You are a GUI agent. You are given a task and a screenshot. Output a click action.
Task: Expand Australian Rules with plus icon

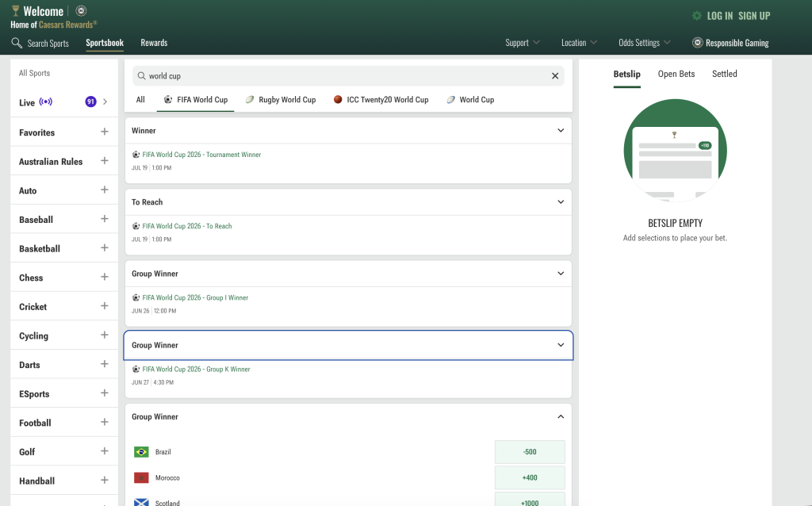104,160
